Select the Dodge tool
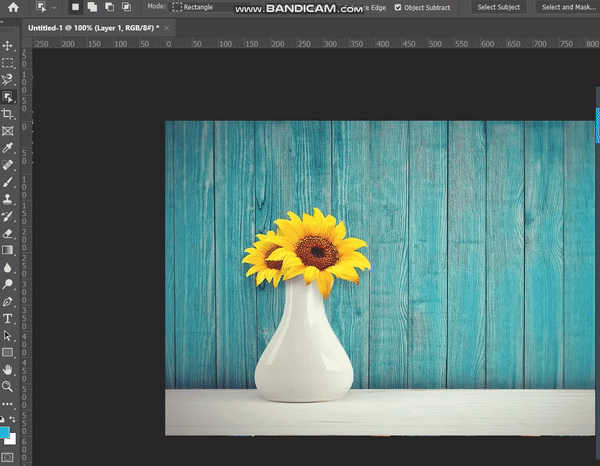Image resolution: width=600 pixels, height=466 pixels. (x=7, y=284)
